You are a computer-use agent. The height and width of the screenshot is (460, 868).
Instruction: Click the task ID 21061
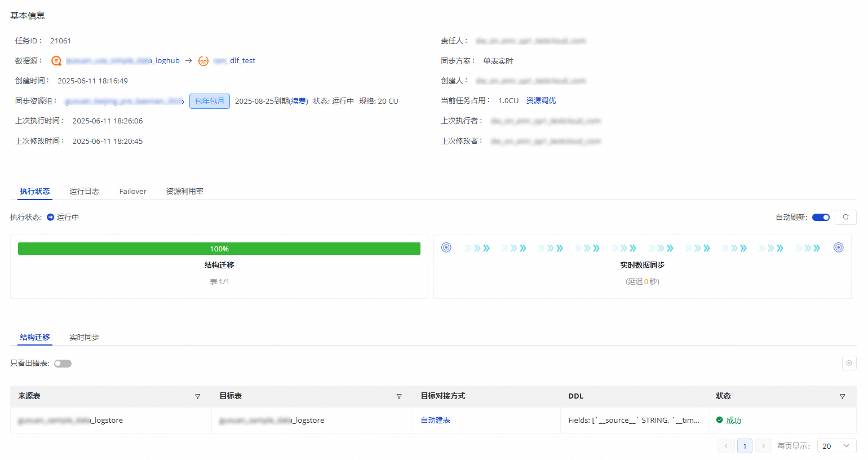(x=60, y=41)
